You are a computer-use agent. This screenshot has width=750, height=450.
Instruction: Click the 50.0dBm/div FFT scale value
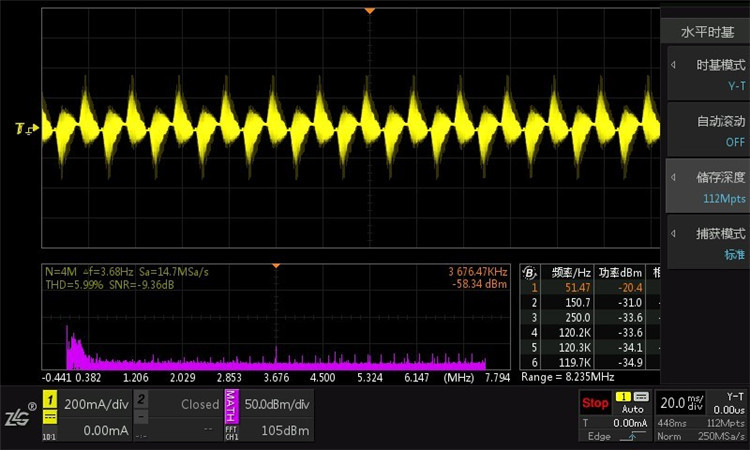point(277,404)
